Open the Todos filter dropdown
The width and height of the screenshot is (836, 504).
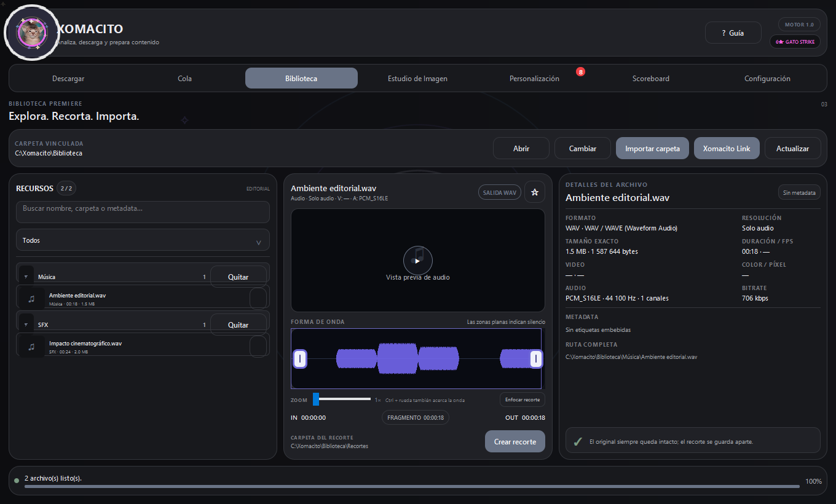point(143,240)
